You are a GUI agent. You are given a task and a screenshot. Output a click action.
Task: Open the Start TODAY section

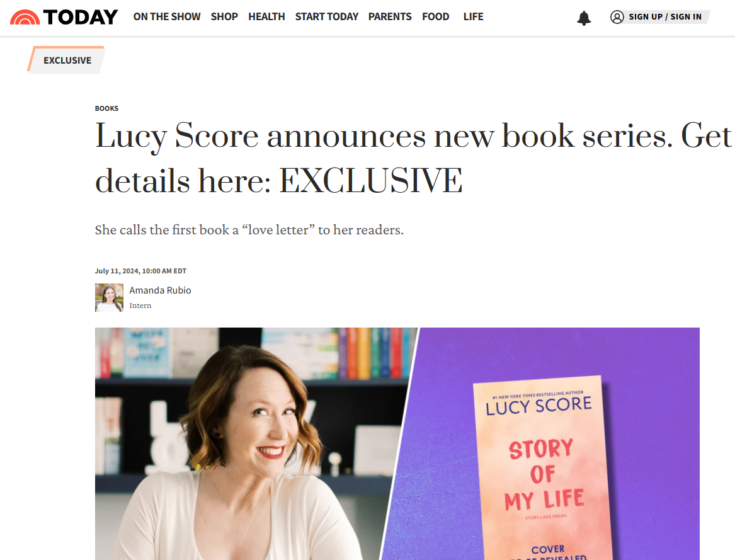pos(327,17)
